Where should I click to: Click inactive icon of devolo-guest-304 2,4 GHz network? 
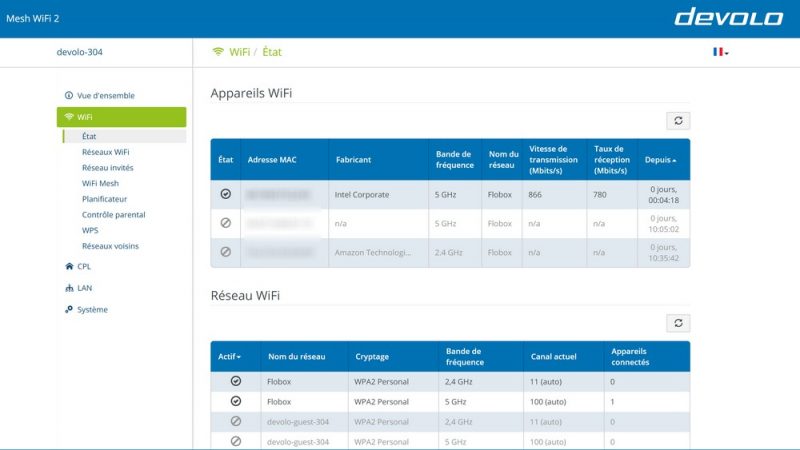click(236, 421)
